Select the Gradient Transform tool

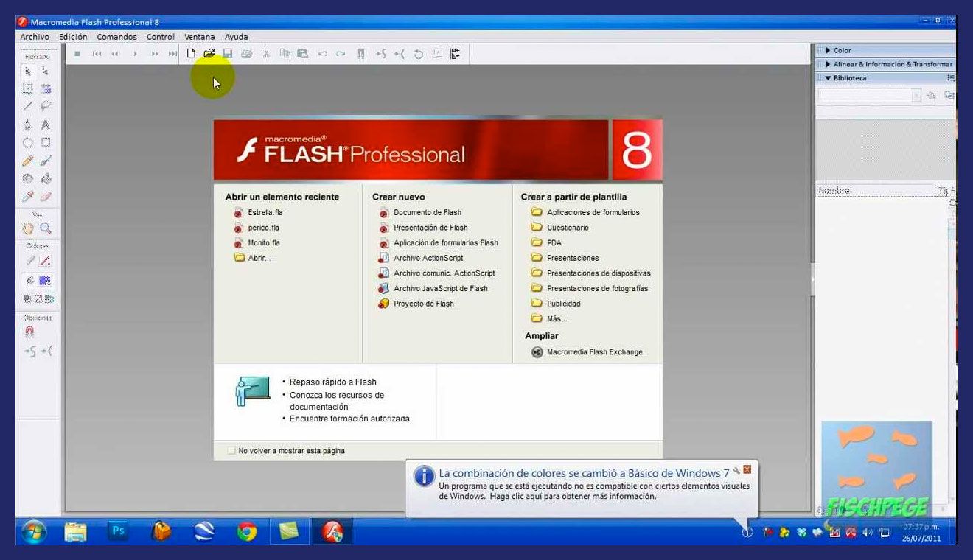tap(46, 89)
